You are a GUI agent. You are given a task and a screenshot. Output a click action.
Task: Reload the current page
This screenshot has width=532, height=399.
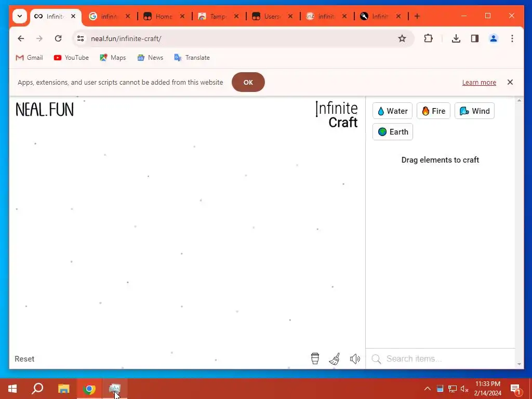pos(58,38)
